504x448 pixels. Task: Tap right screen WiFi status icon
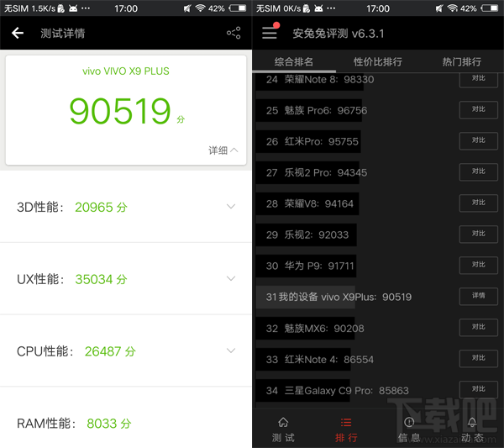coord(452,8)
